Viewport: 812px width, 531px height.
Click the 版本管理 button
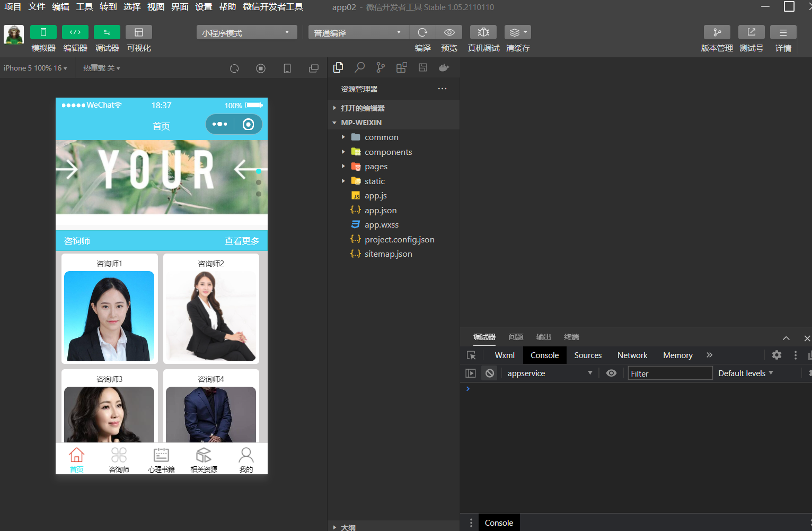coord(717,32)
